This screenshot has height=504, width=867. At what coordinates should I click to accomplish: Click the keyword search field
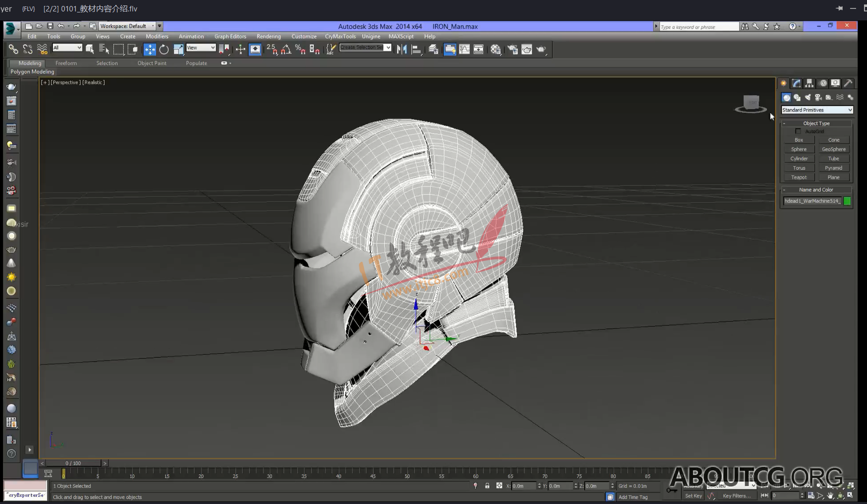[x=699, y=27]
